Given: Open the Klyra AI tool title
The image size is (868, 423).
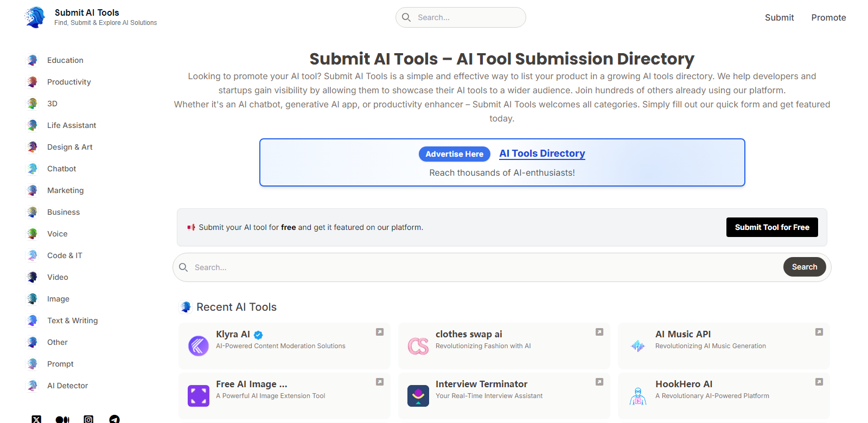Looking at the screenshot, I should 233,334.
